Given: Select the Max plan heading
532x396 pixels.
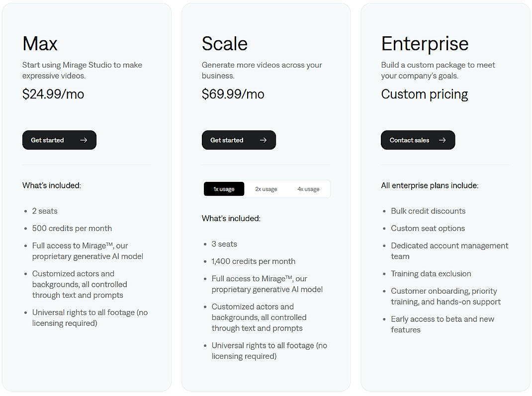Looking at the screenshot, I should (40, 44).
